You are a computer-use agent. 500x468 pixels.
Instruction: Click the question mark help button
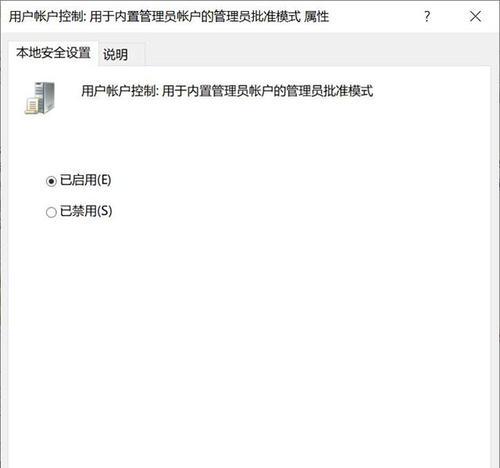[x=427, y=16]
